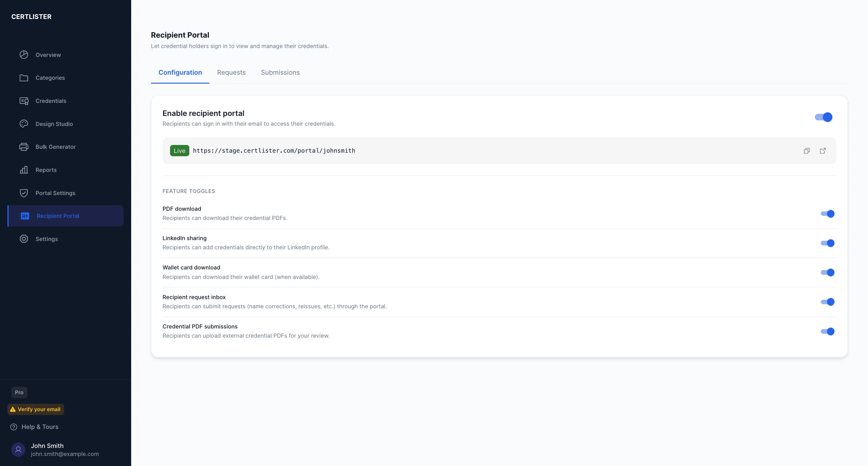Select the Reports bar chart icon
This screenshot has height=466, width=868.
tap(23, 170)
